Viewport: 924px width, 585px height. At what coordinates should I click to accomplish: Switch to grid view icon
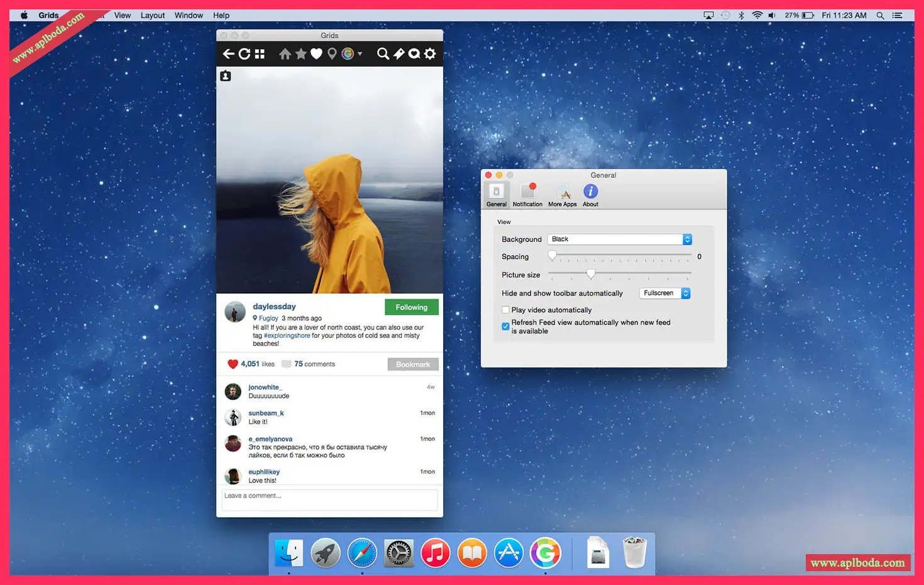[x=260, y=54]
